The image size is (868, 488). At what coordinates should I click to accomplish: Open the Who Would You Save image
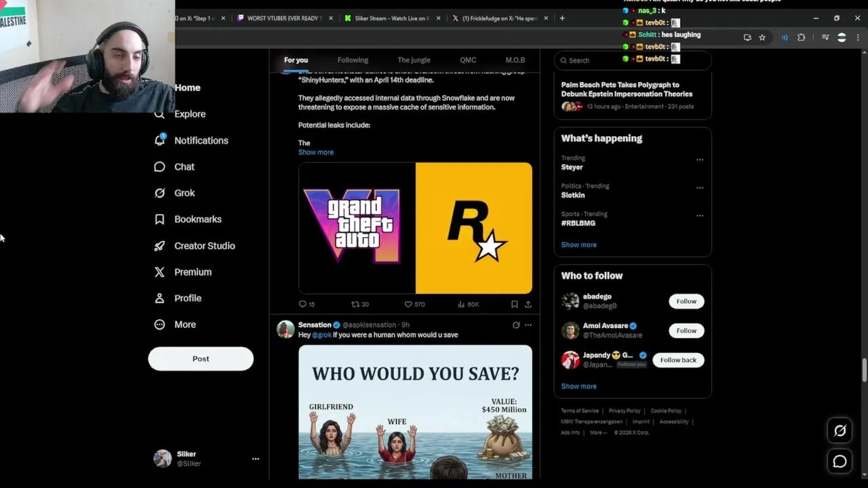415,412
